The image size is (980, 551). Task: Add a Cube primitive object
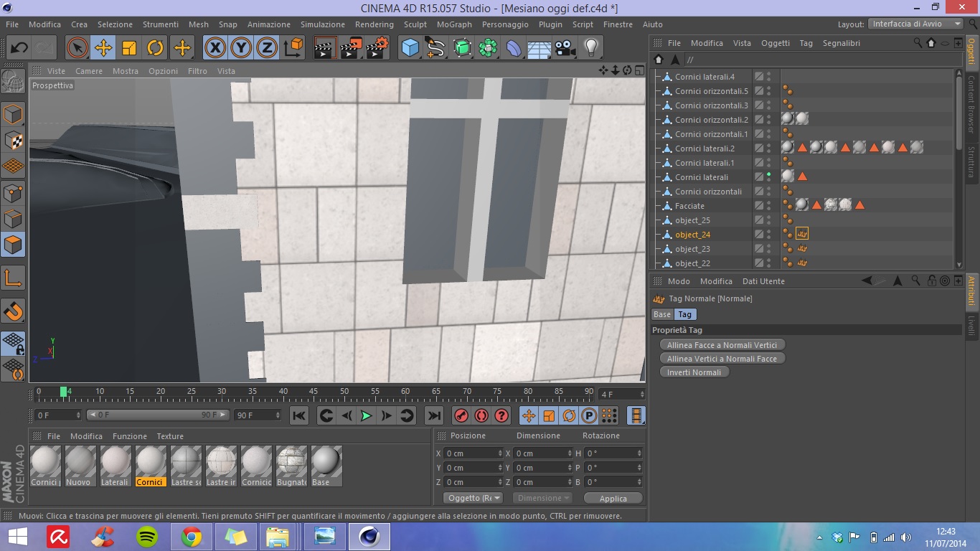(410, 48)
